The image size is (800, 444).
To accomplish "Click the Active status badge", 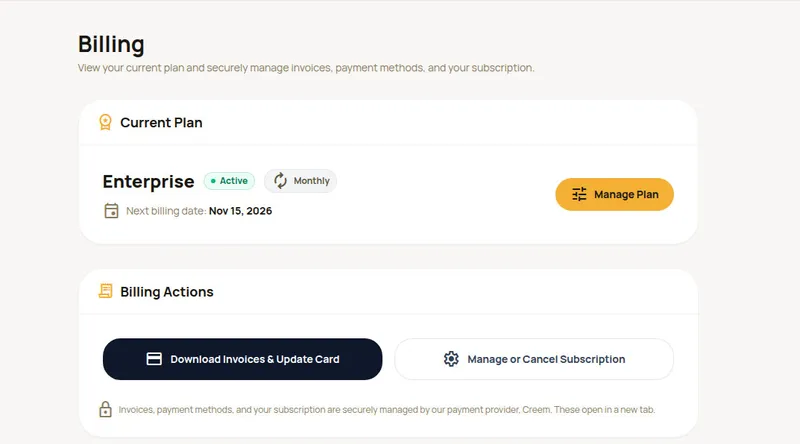I will coord(229,181).
